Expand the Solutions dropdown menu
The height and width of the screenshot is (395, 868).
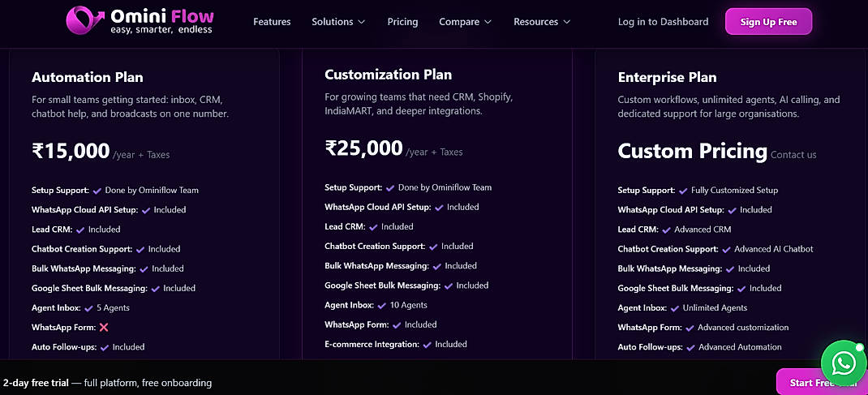tap(338, 22)
